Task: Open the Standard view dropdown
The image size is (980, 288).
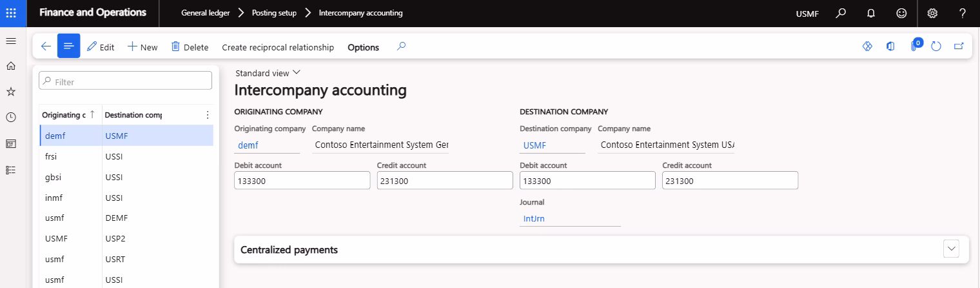Action: (268, 73)
